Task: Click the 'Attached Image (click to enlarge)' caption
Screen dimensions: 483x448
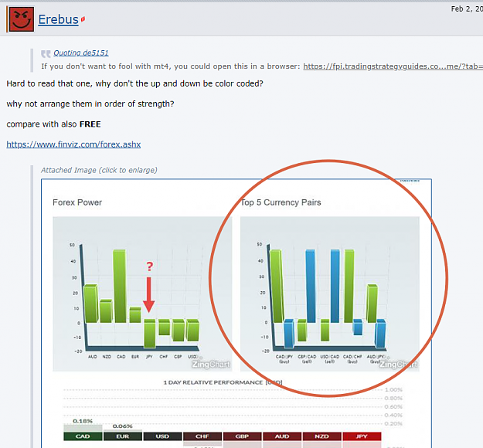Action: tap(99, 170)
